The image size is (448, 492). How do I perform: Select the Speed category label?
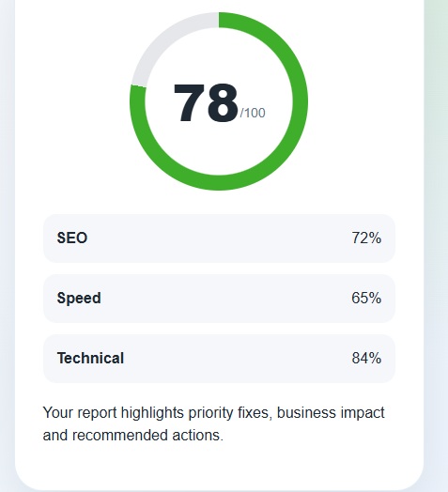[79, 298]
